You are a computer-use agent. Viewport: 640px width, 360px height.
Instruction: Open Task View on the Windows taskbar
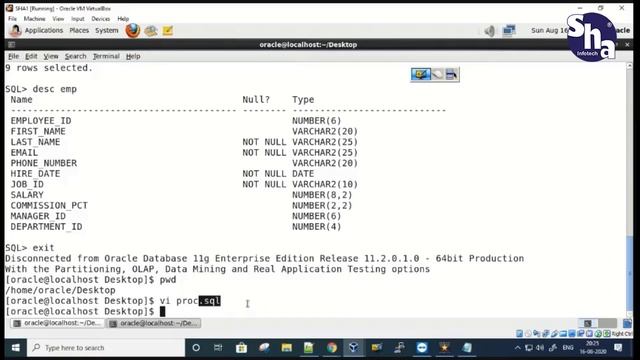click(218, 348)
